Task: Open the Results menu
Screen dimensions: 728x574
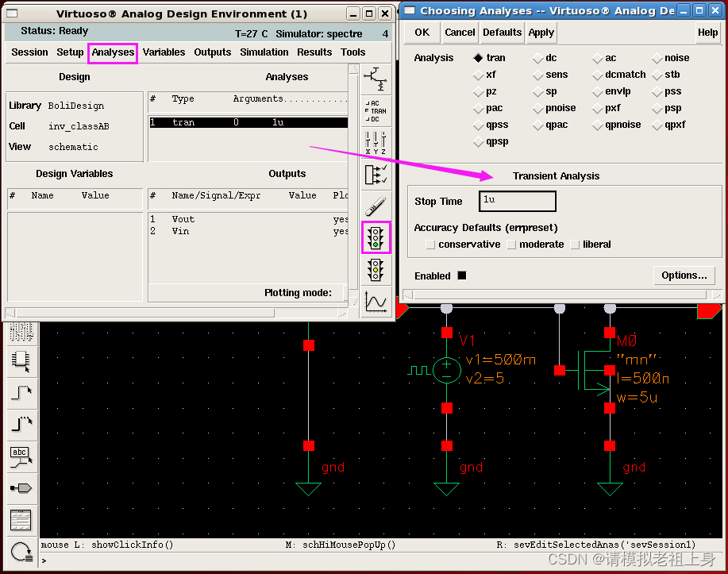Action: (314, 52)
